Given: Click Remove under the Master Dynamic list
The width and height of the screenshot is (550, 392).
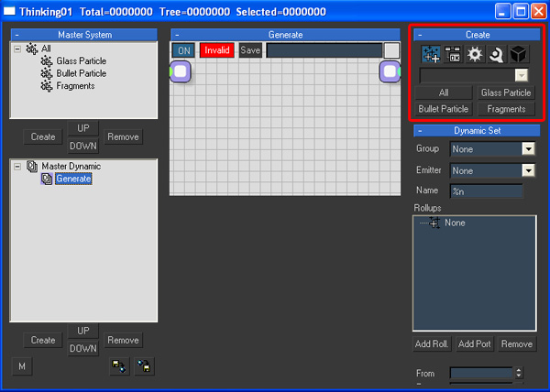Looking at the screenshot, I should pos(123,340).
